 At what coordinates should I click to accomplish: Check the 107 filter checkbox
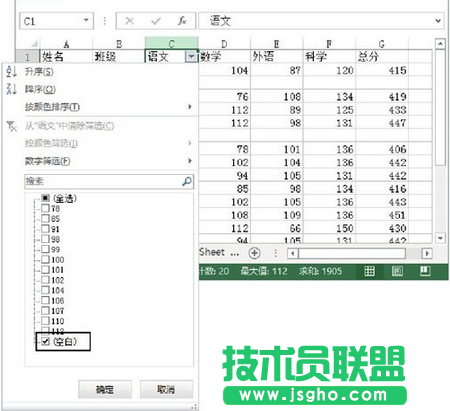[x=45, y=311]
